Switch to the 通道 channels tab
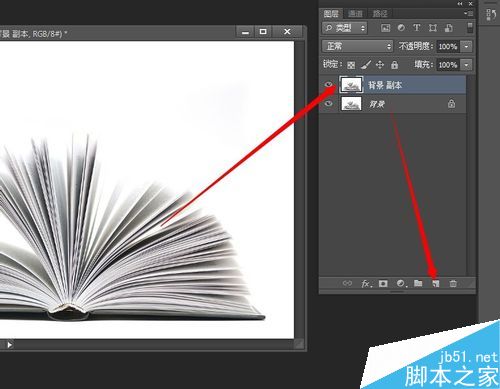Screen dimensions: 500x389 click(355, 14)
